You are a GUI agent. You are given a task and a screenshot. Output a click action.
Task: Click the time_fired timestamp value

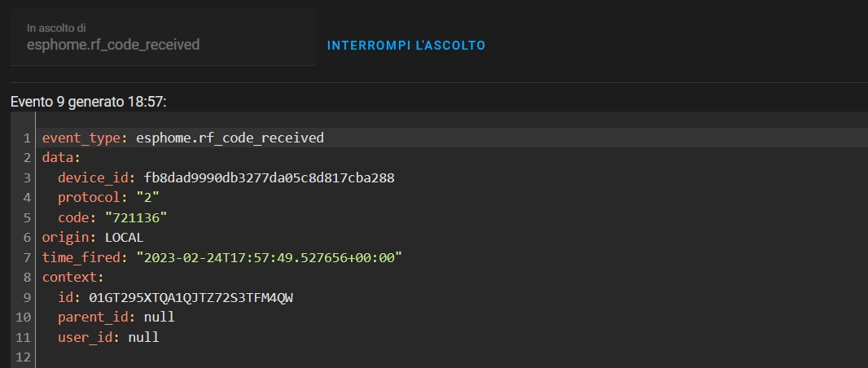269,257
